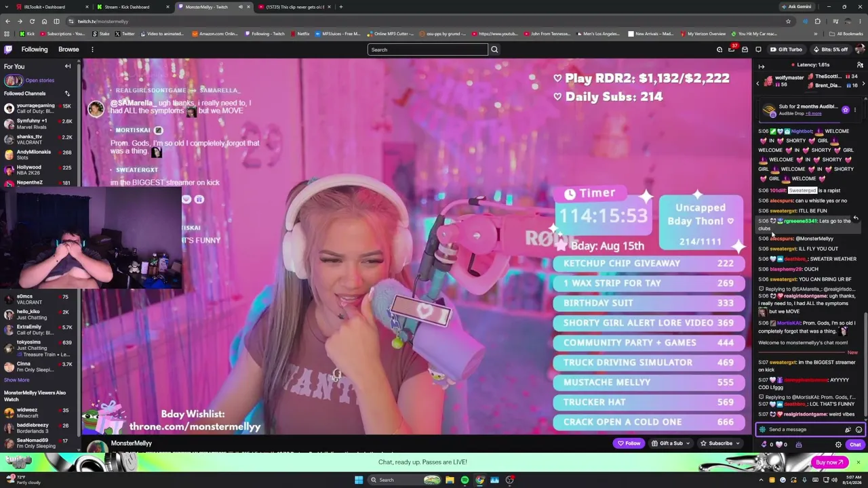Open the Browse page
868x488 pixels.
click(x=68, y=49)
